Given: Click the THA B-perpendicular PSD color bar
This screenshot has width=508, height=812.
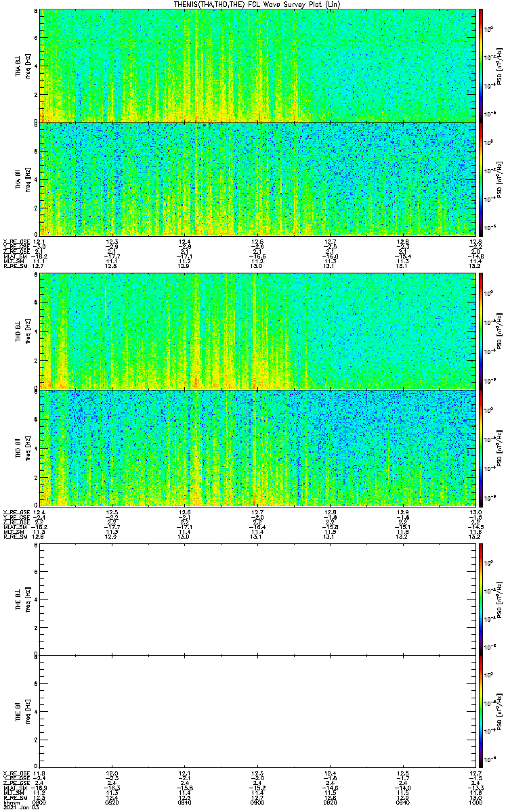Looking at the screenshot, I should coord(481,66).
